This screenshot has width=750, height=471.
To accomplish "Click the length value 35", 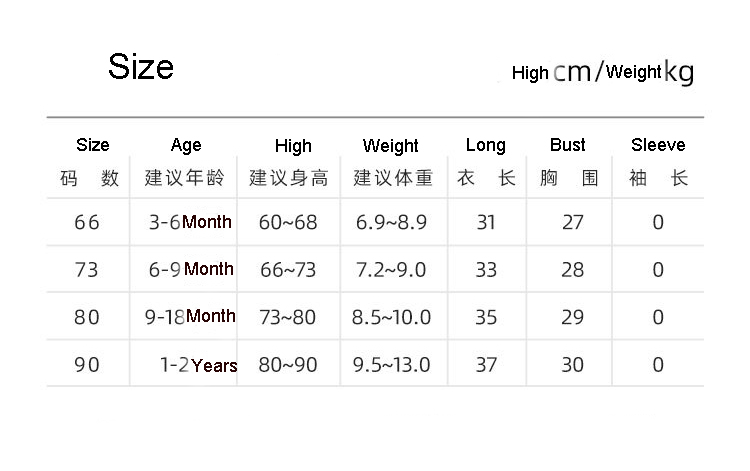I will [x=486, y=318].
